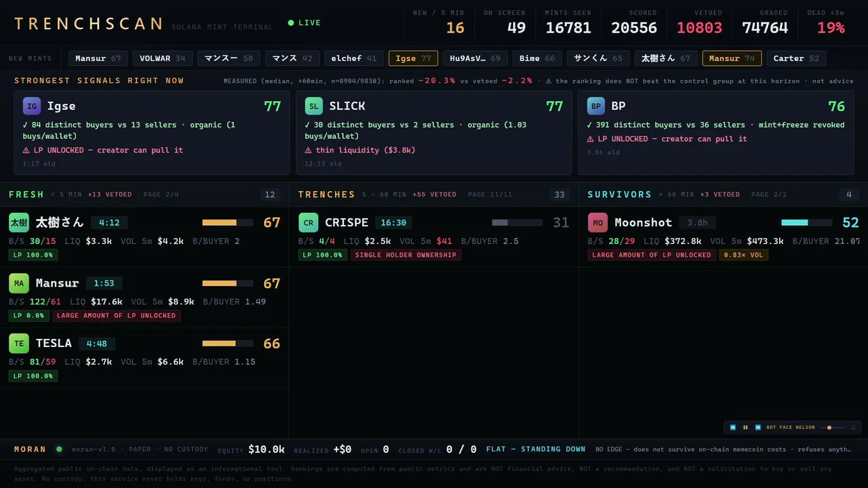Viewport: 868px width, 488px height.
Task: Click the TRENCHES column heading
Action: (x=327, y=195)
